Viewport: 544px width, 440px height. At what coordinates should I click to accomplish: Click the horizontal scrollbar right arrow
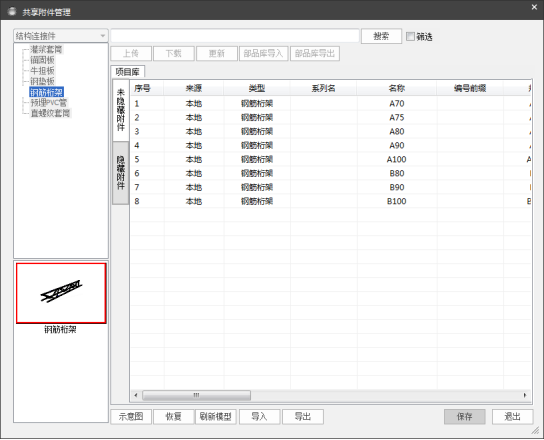coord(525,395)
